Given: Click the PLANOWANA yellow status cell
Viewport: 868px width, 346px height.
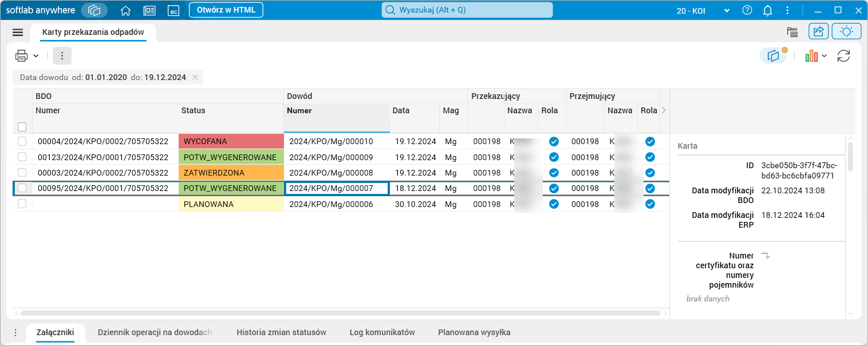Looking at the screenshot, I should point(231,204).
